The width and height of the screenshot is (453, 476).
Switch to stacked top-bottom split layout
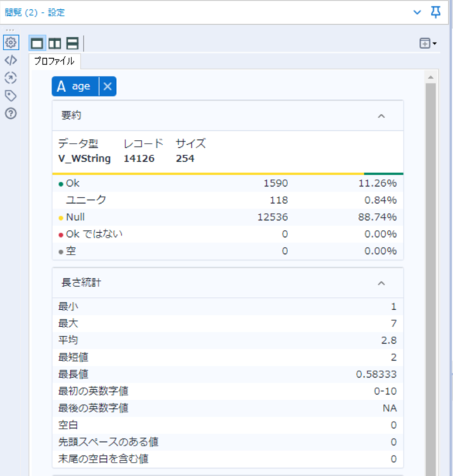(x=72, y=43)
